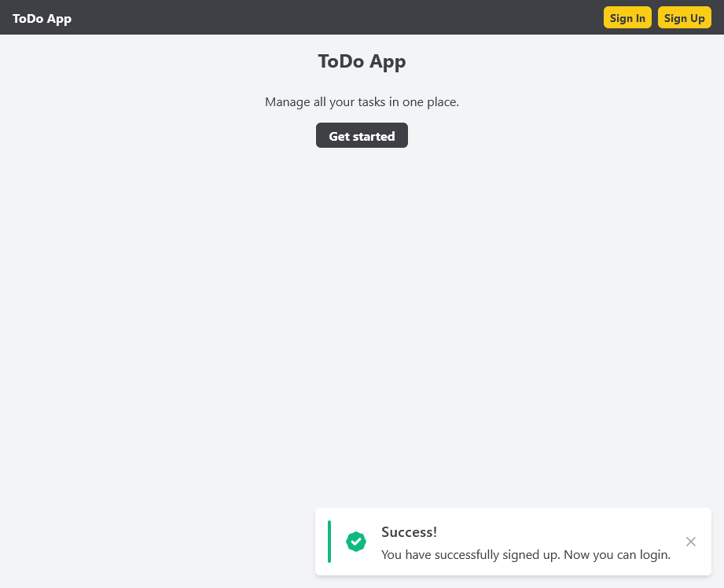The image size is (724, 588).
Task: Select the large ToDo App page heading
Action: pos(362,61)
